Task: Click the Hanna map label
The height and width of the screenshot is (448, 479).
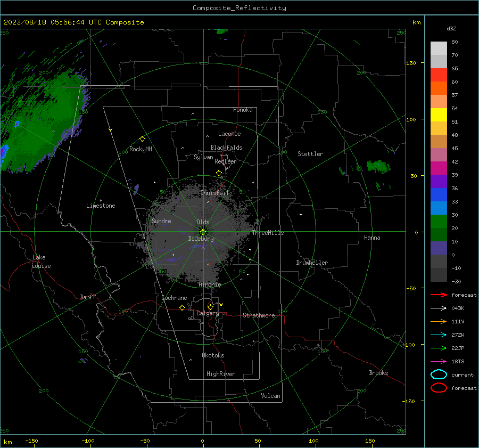Action: [372, 238]
